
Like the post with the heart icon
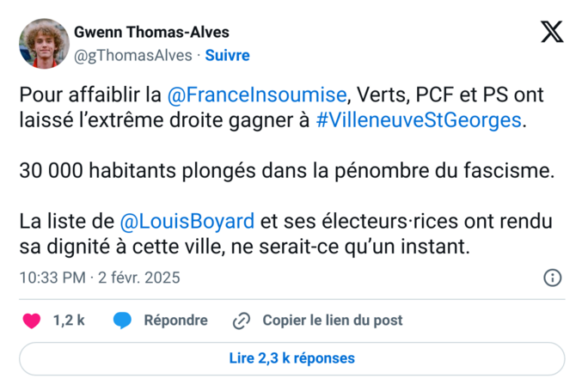[32, 321]
